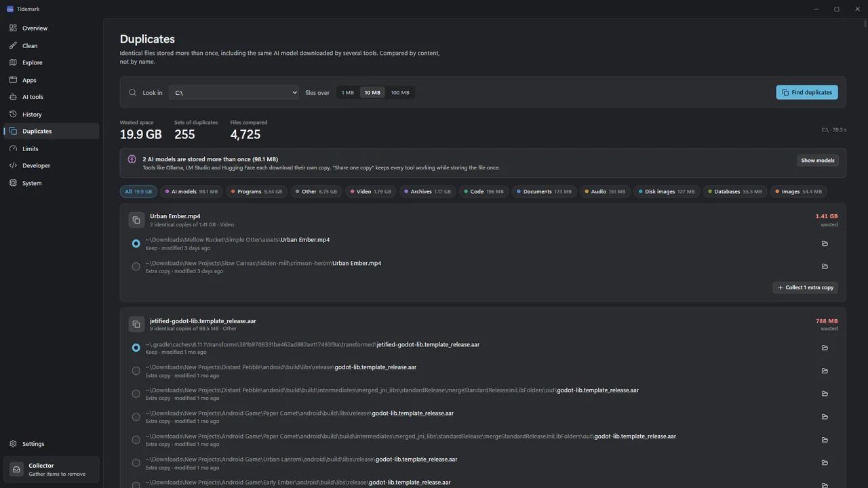This screenshot has width=868, height=488.
Task: Click the copy icon beside Urban Ember.mp4 heading
Action: pyautogui.click(x=136, y=220)
